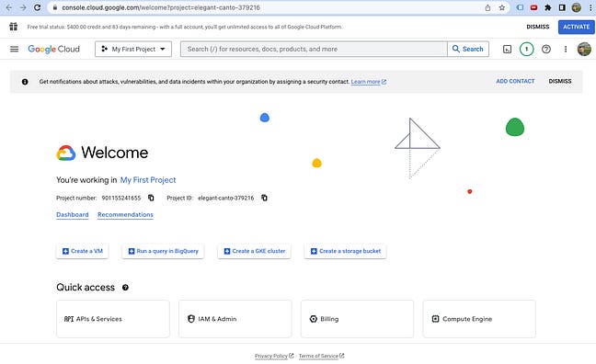The width and height of the screenshot is (596, 364).
Task: Open the My First Project selector dropdown
Action: pyautogui.click(x=133, y=49)
